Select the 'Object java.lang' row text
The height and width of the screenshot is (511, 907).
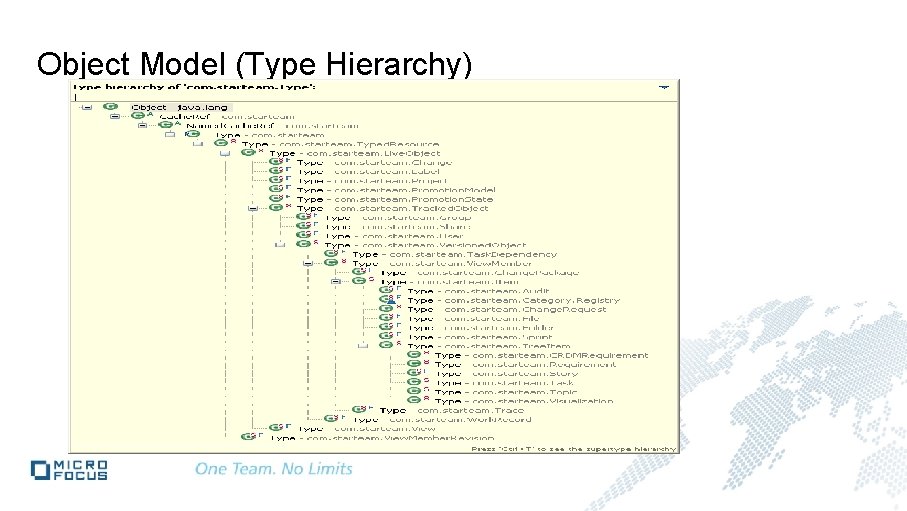pyautogui.click(x=179, y=107)
